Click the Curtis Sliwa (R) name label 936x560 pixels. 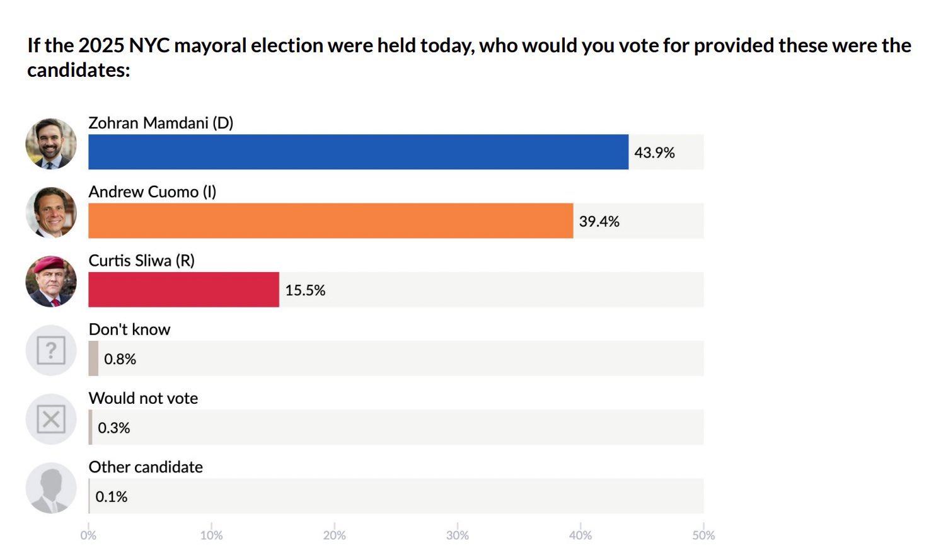pos(142,261)
